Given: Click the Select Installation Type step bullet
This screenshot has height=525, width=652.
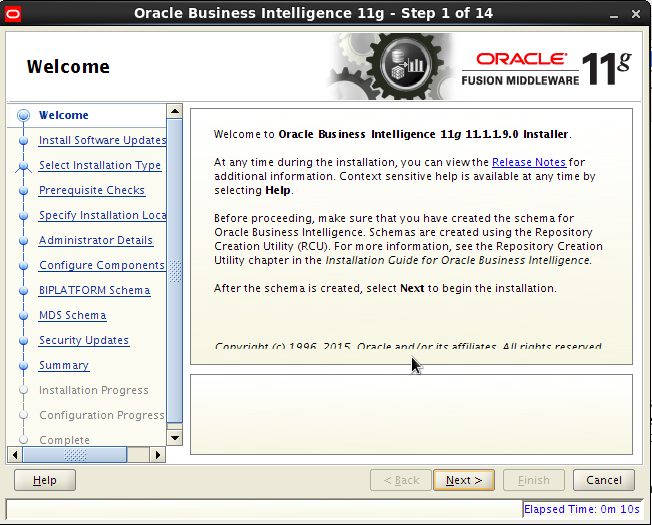Looking at the screenshot, I should point(24,166).
